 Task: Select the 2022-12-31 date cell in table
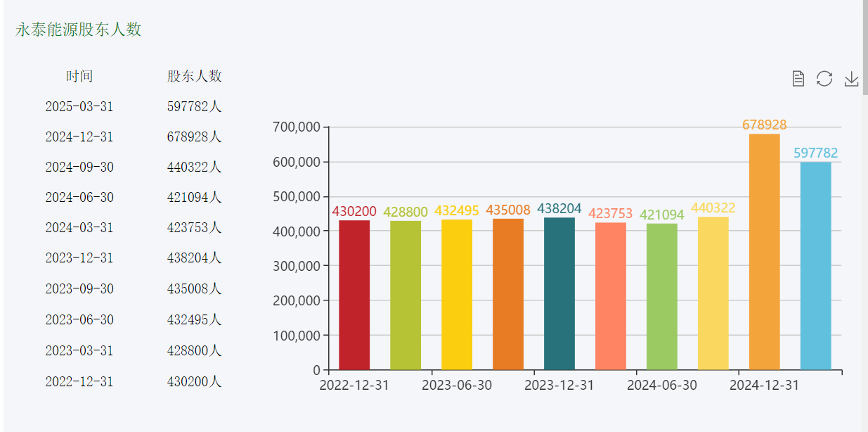[79, 381]
